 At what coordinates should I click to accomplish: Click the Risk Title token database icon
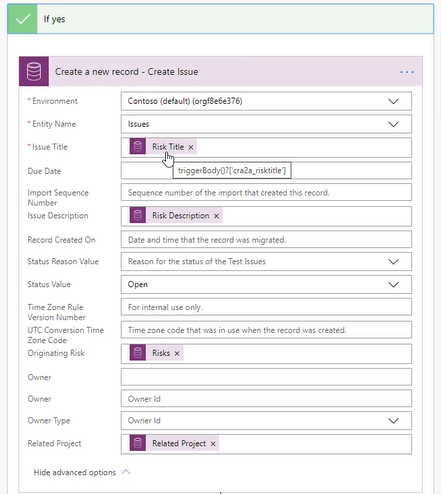pyautogui.click(x=138, y=147)
